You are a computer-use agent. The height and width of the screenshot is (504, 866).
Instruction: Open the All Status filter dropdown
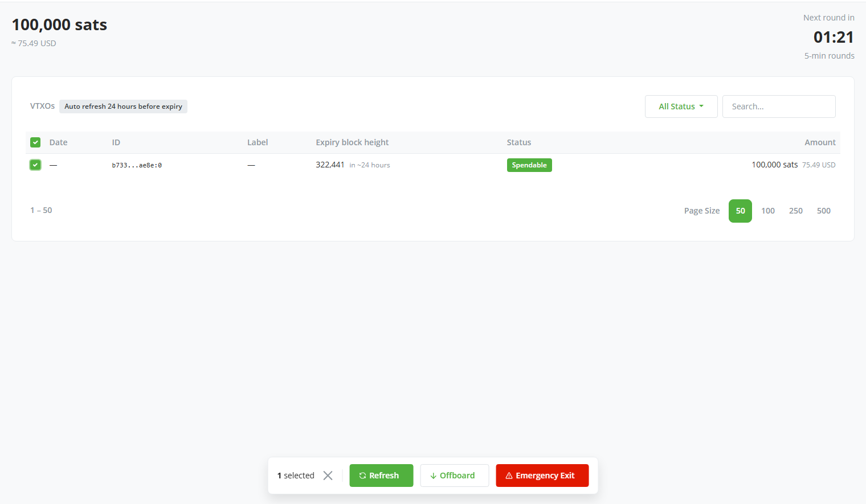[x=681, y=106]
